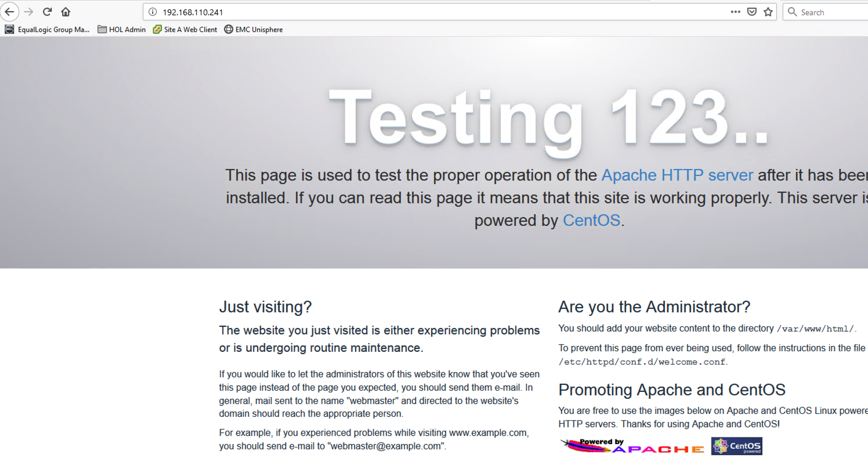The image size is (868, 472).
Task: Save page to Pocket
Action: tap(752, 12)
